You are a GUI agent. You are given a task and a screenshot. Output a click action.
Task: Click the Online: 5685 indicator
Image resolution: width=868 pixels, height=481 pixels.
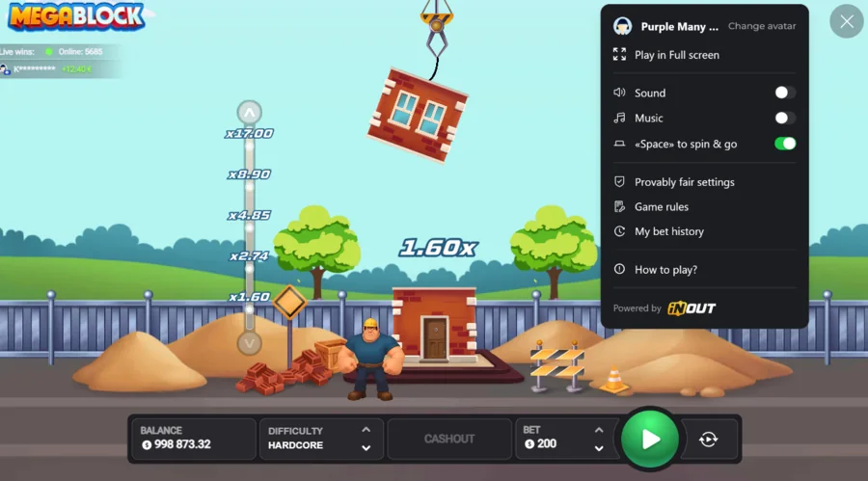[74, 51]
